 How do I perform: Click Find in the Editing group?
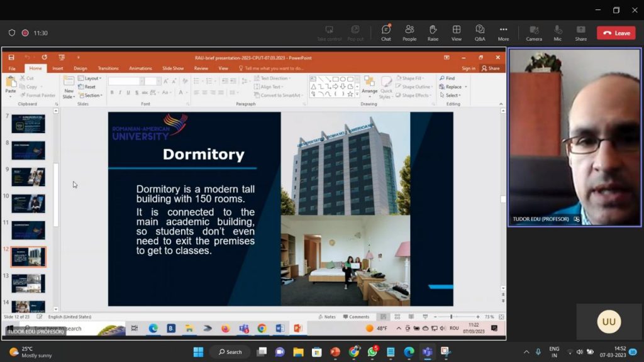447,78
